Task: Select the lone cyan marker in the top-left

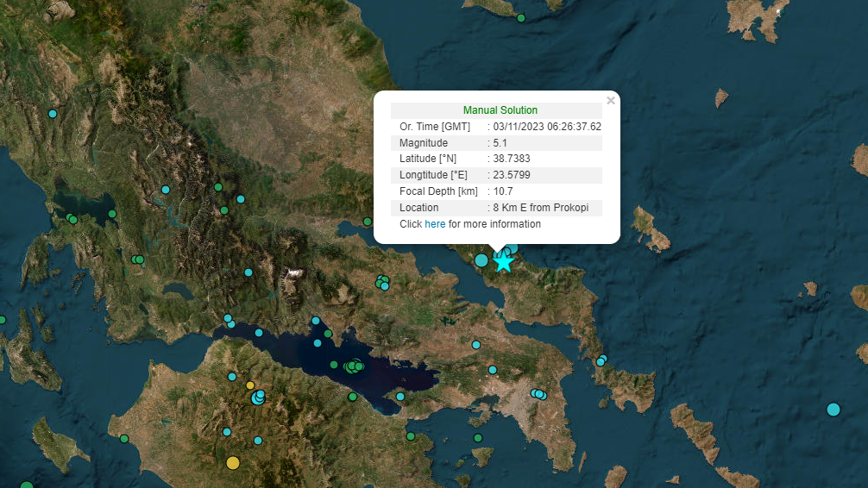Action: pyautogui.click(x=53, y=114)
